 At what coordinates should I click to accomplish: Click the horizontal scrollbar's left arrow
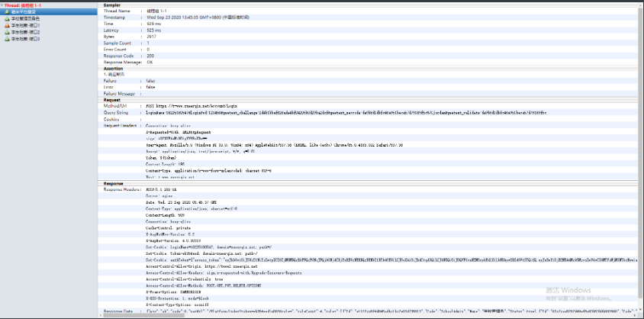tap(100, 315)
